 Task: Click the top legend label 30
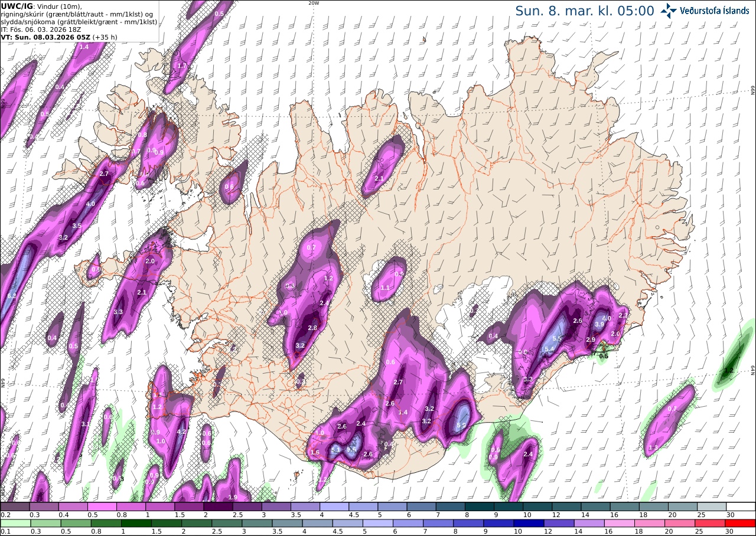(731, 514)
